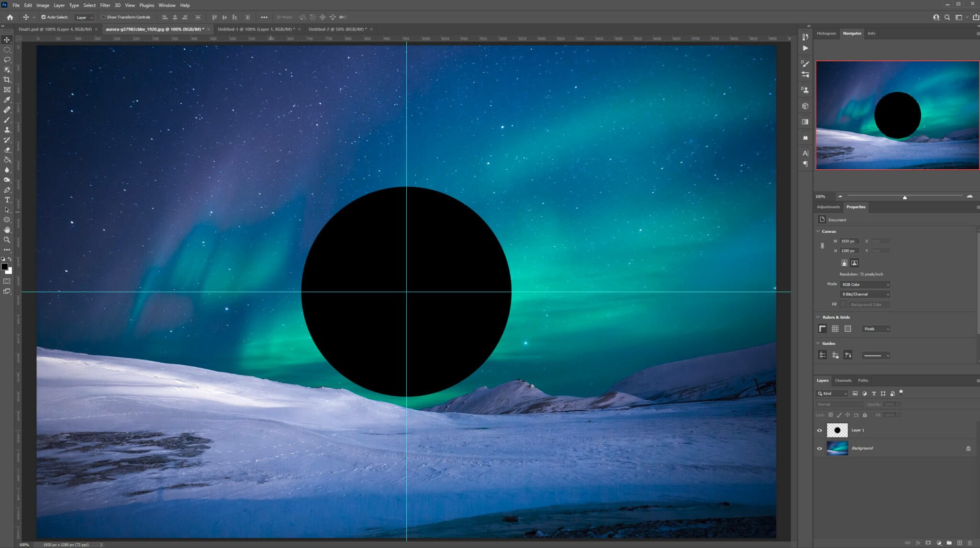Select the Zoom tool
980x548 pixels.
pos(7,240)
